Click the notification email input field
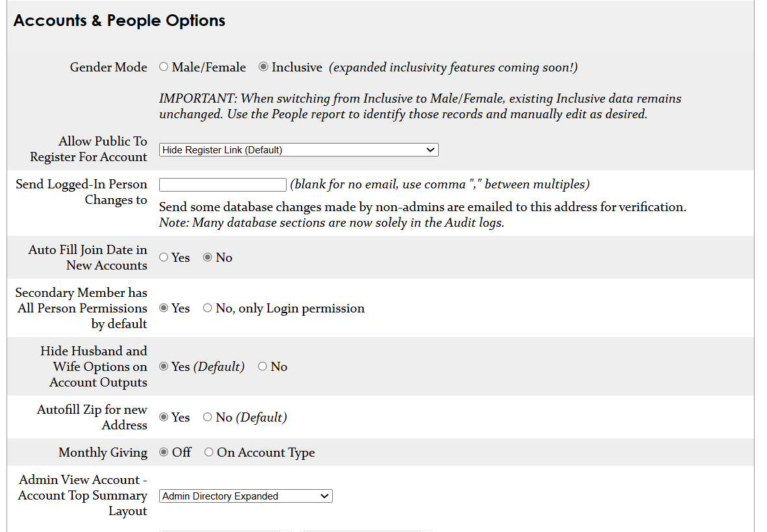This screenshot has width=767, height=532. (222, 184)
